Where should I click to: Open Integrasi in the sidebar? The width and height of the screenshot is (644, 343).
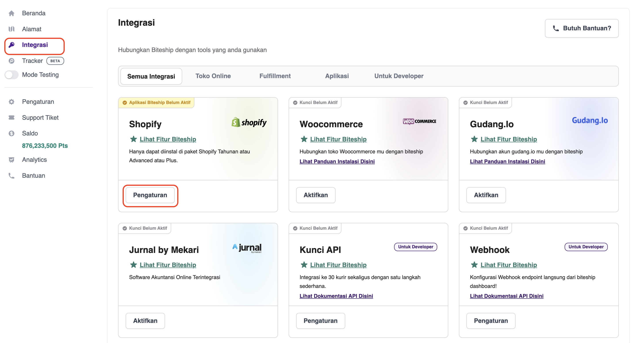pyautogui.click(x=35, y=45)
